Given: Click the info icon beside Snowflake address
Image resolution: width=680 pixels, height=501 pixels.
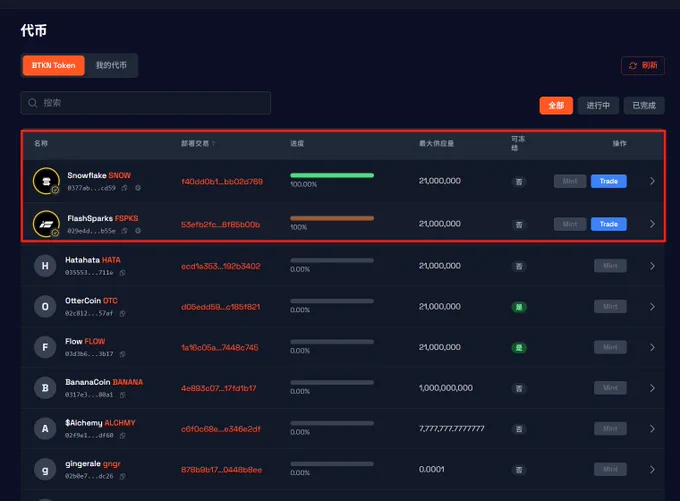Looking at the screenshot, I should (138, 188).
